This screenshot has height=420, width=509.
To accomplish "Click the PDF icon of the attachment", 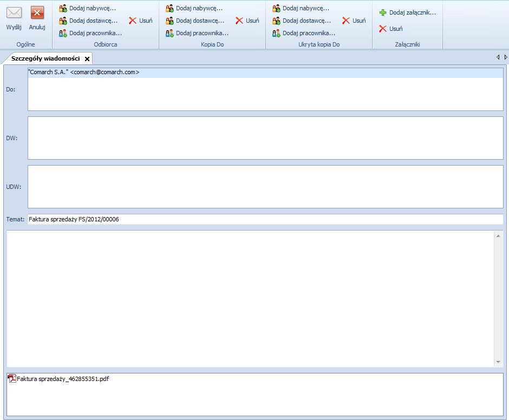I will (x=12, y=378).
